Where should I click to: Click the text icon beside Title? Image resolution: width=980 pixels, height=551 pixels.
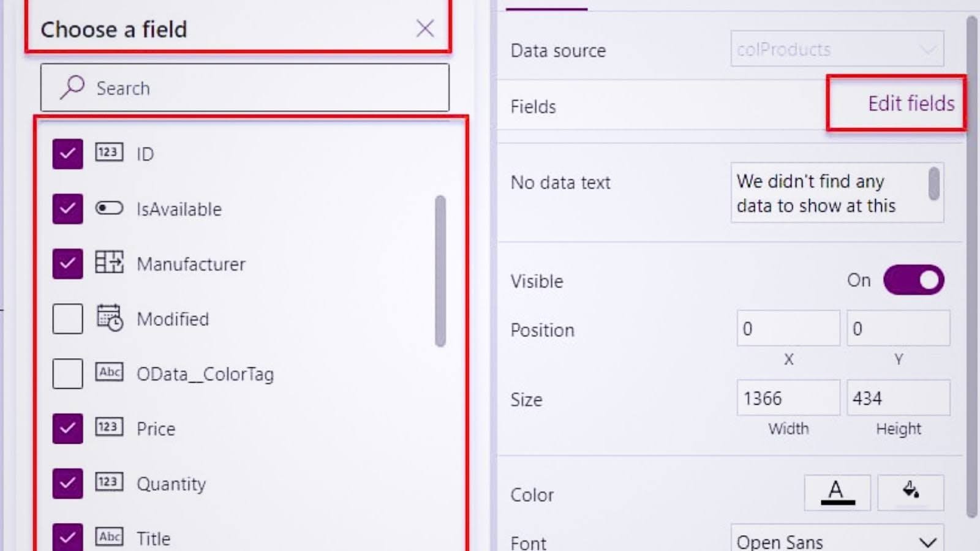point(109,536)
